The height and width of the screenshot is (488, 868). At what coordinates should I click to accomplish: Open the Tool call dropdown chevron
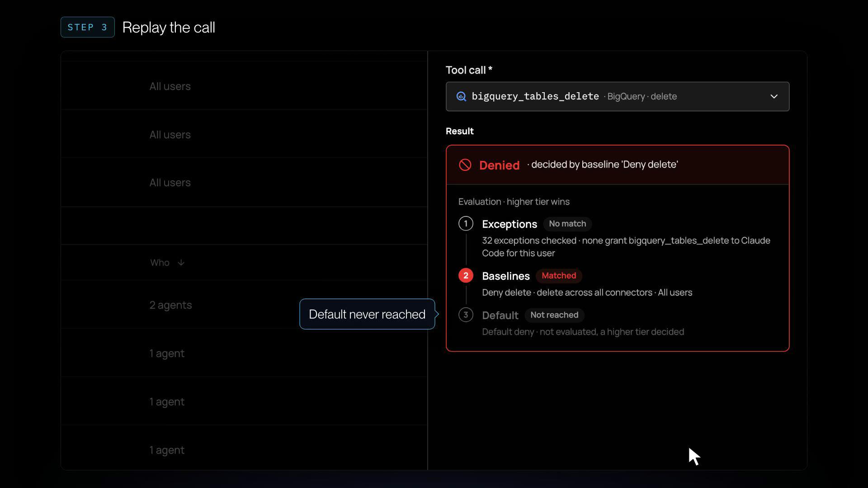coord(774,97)
